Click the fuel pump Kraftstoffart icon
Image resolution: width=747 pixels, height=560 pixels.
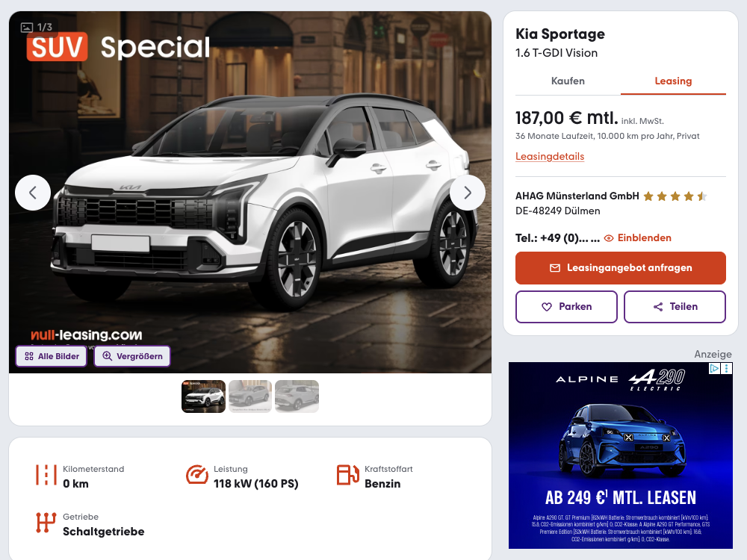tap(348, 475)
